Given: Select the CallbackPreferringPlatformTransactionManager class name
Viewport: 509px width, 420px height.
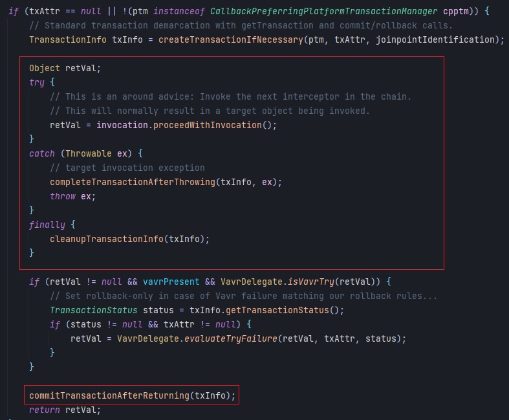Looking at the screenshot, I should 323,12.
